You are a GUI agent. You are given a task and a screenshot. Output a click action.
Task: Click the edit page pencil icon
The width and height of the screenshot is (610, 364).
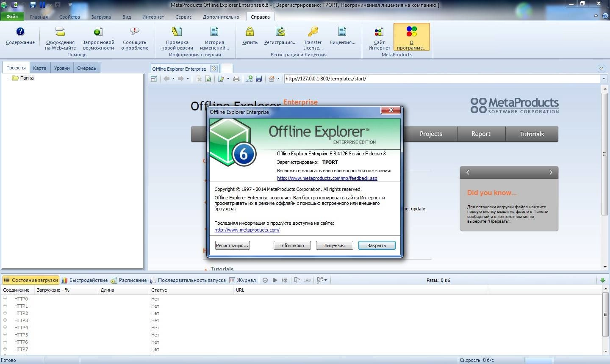tap(221, 79)
